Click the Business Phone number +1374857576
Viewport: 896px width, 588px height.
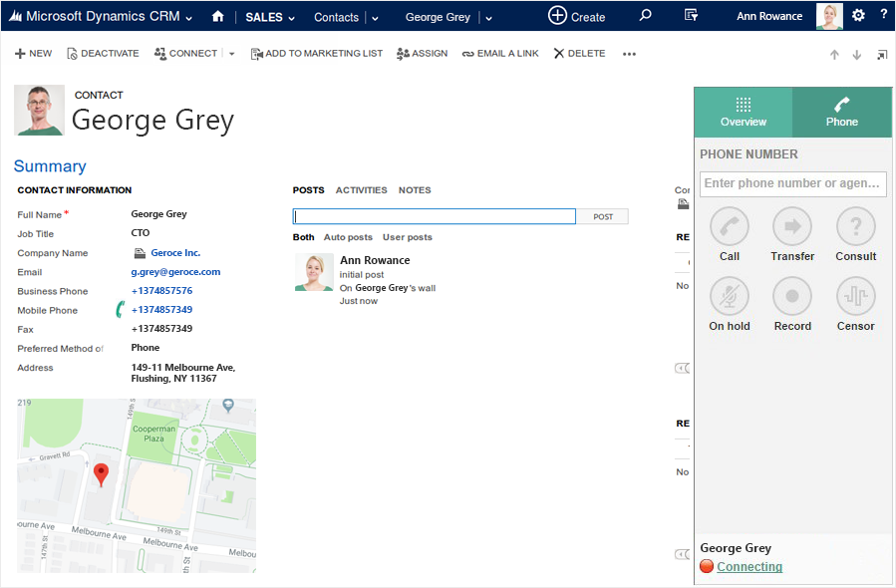[161, 290]
